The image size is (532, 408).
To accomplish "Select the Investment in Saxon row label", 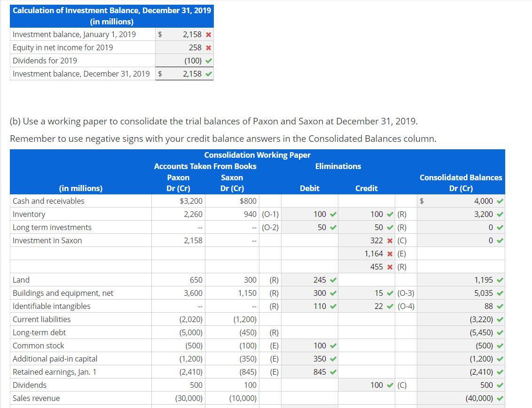I will pyautogui.click(x=47, y=240).
